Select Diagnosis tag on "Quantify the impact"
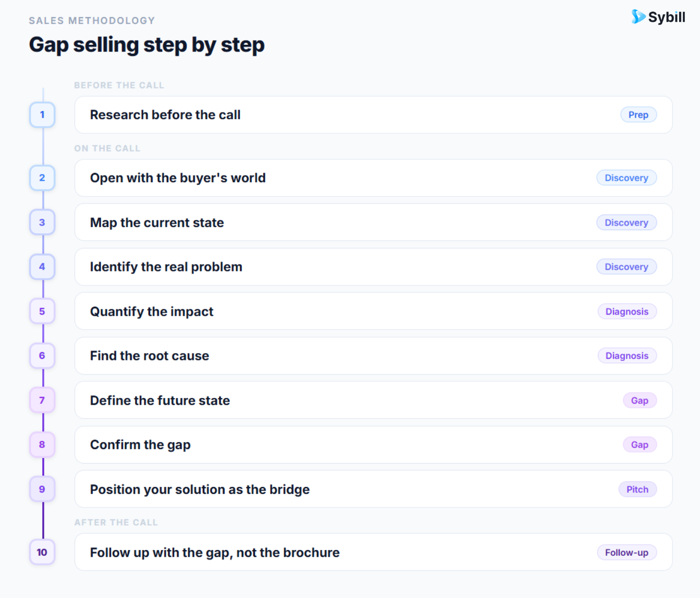700x598 pixels. (x=627, y=312)
